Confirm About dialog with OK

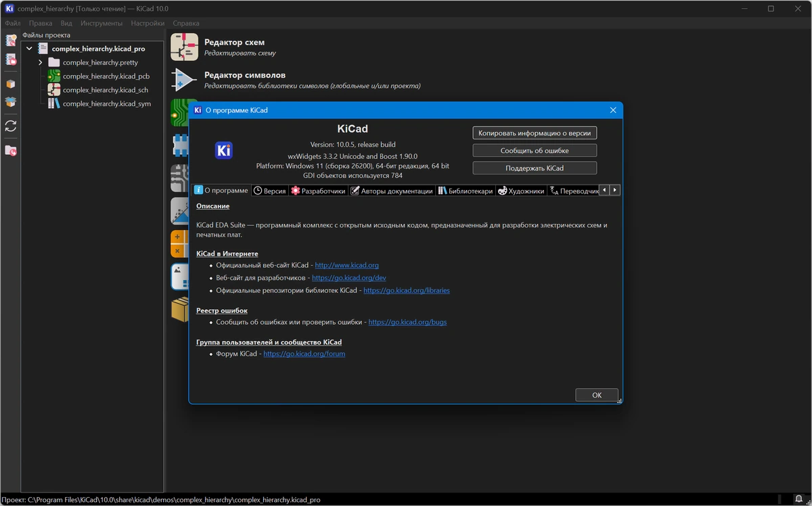(x=597, y=395)
